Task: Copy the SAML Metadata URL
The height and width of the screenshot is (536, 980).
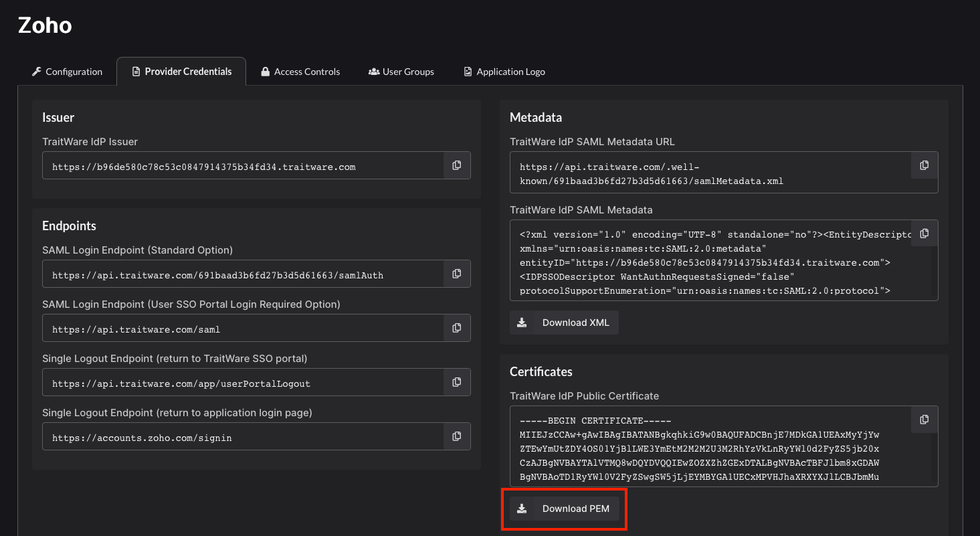Action: point(924,165)
